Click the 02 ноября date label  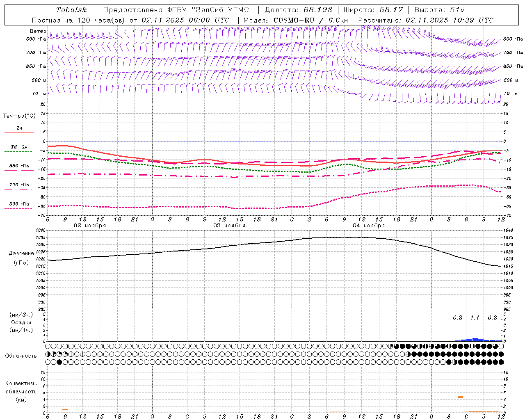(90, 226)
